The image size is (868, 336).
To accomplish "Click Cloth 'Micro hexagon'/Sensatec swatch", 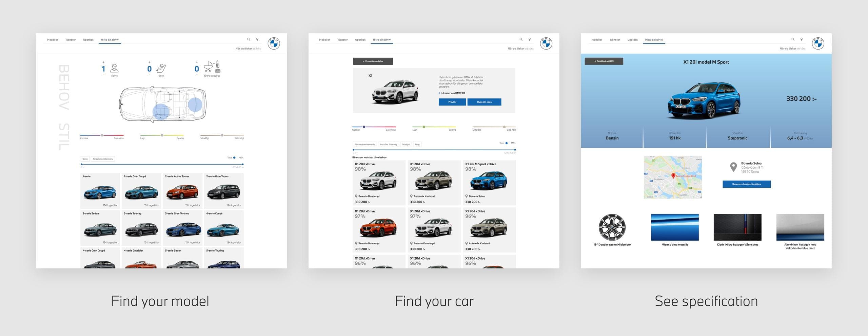I will 737,227.
